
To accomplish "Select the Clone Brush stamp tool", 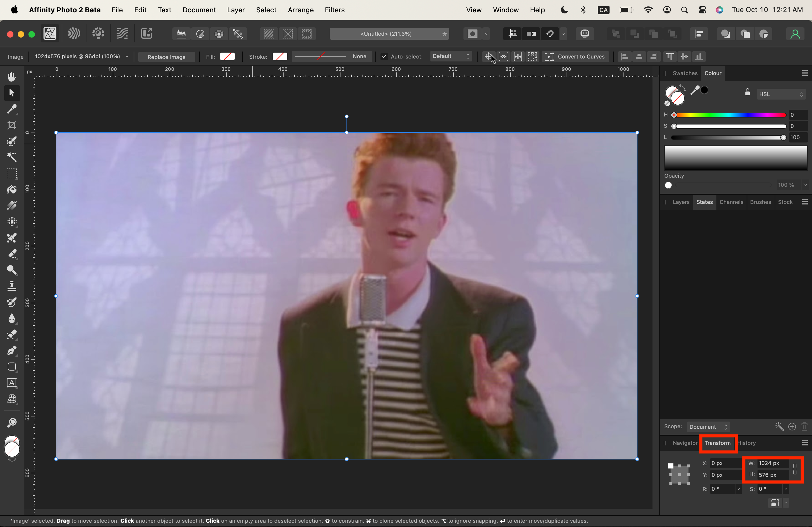I will point(12,286).
